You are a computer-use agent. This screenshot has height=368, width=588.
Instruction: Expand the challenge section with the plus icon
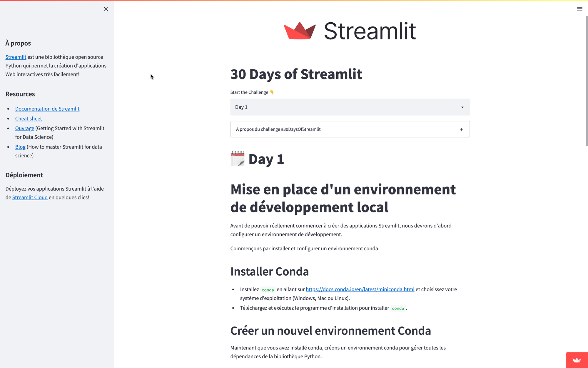(461, 129)
